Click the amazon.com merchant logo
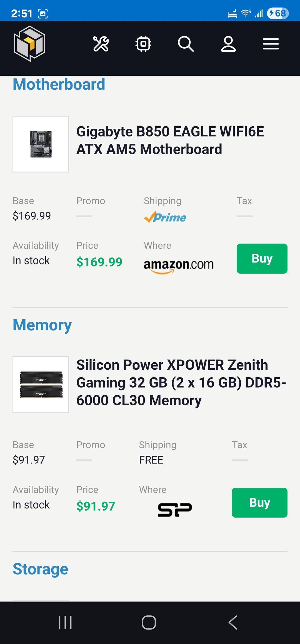 tap(178, 265)
